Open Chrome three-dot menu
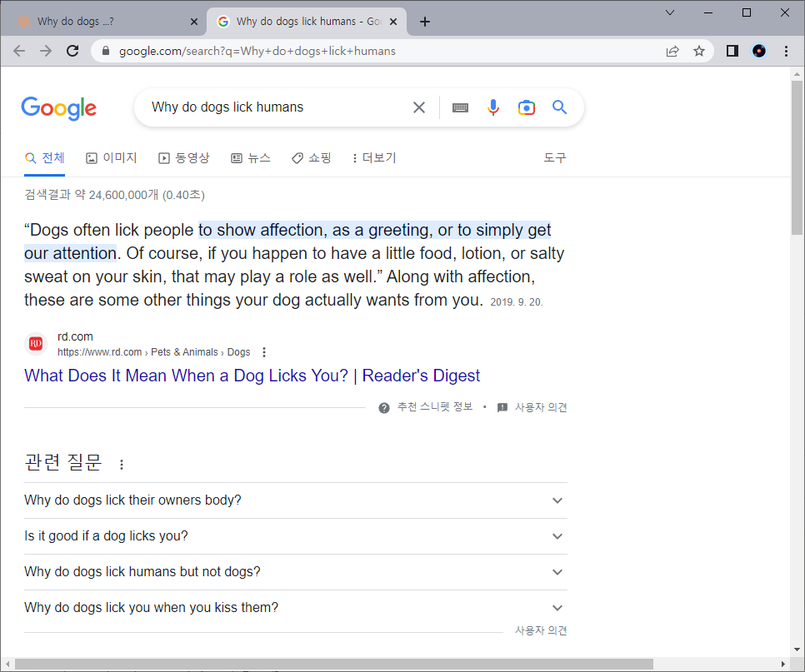The image size is (805, 672). pyautogui.click(x=786, y=51)
